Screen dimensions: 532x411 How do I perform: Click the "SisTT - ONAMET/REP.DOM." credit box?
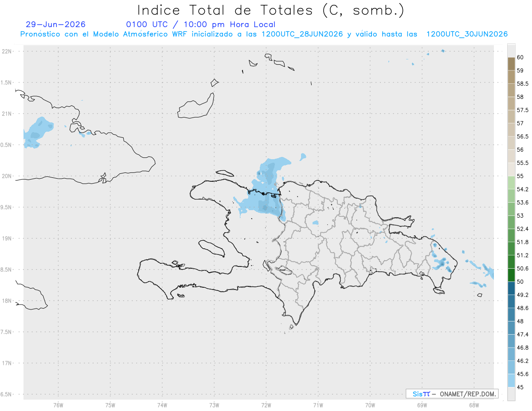pos(452,394)
